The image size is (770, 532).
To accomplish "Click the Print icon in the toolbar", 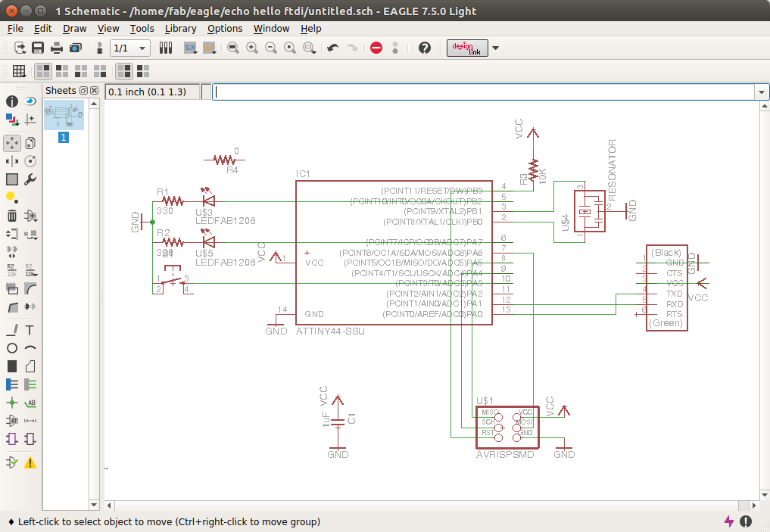I will coord(57,48).
